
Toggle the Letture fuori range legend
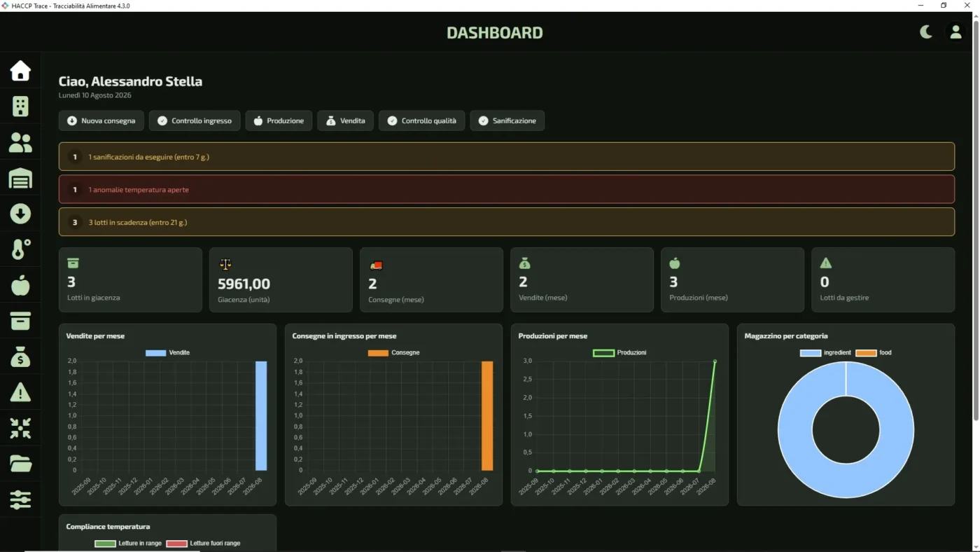[x=203, y=543]
